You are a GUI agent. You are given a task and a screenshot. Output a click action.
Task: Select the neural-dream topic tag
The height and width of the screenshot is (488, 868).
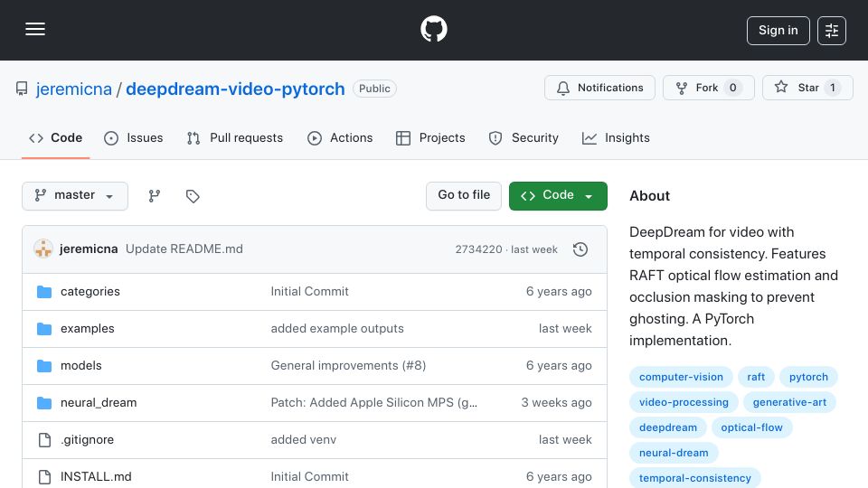[x=674, y=453]
